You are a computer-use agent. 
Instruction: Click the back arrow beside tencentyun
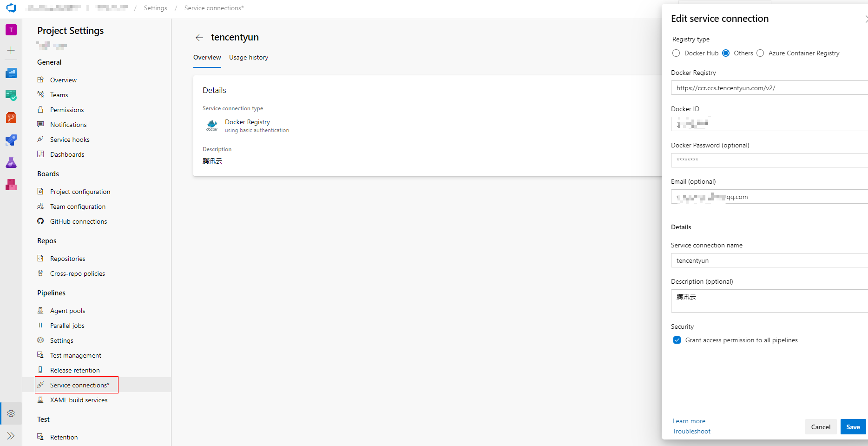(x=199, y=38)
